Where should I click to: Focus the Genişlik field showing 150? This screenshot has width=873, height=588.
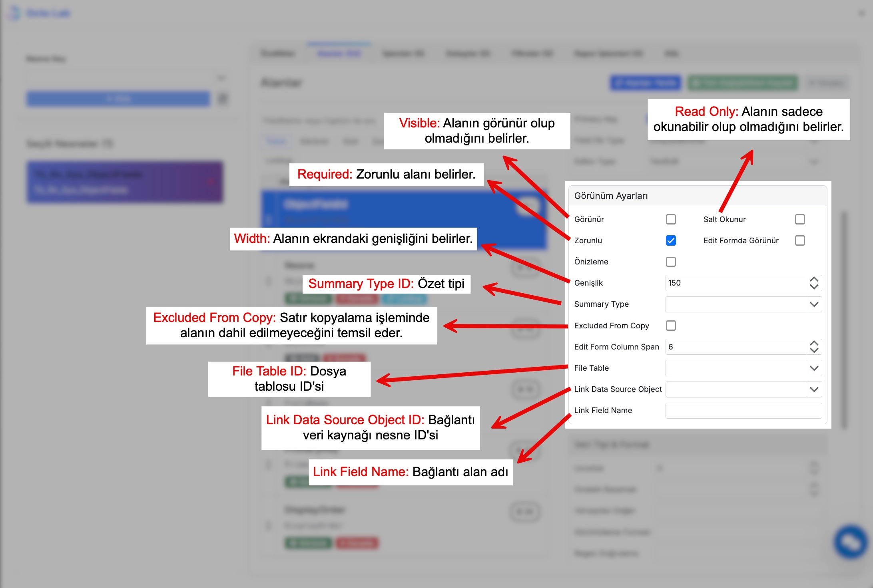pyautogui.click(x=735, y=283)
